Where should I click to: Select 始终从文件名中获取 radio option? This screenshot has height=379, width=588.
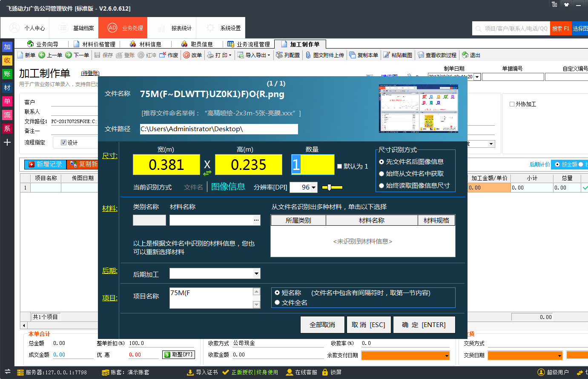point(381,174)
